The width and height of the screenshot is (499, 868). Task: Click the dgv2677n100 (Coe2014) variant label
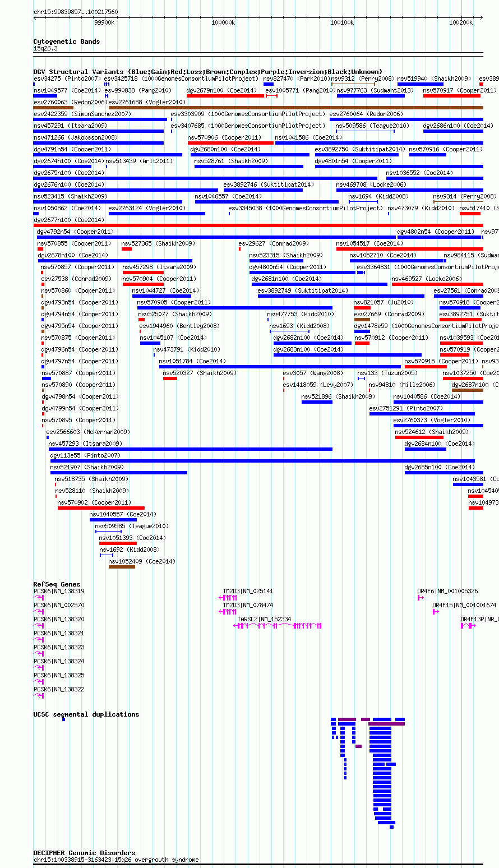tap(68, 220)
